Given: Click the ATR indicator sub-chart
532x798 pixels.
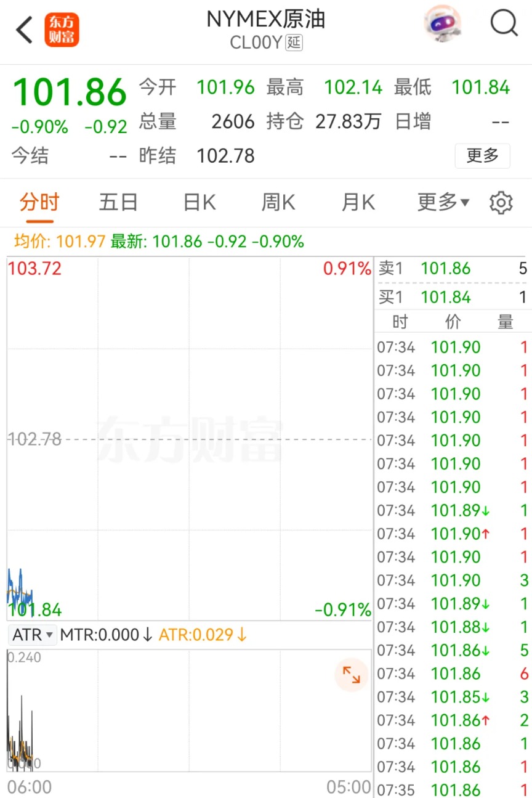Looking at the screenshot, I should [190, 710].
